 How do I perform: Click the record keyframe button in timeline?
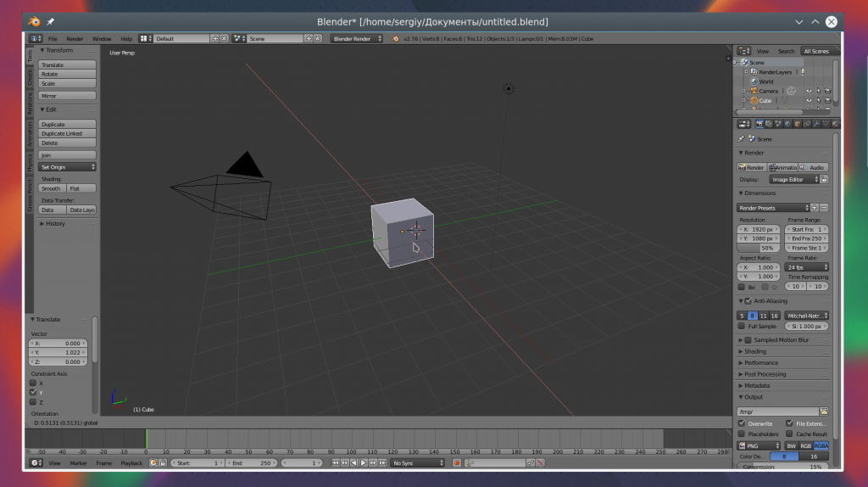point(456,463)
